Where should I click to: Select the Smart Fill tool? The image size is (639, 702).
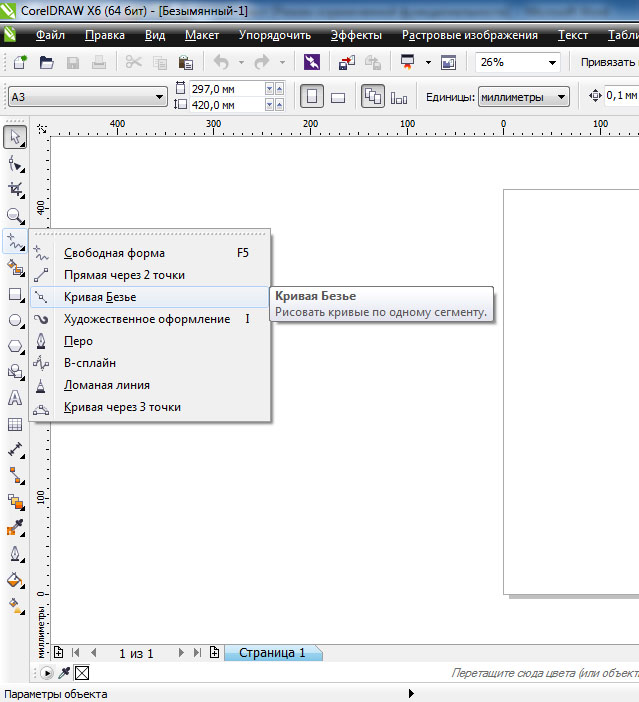pos(16,269)
